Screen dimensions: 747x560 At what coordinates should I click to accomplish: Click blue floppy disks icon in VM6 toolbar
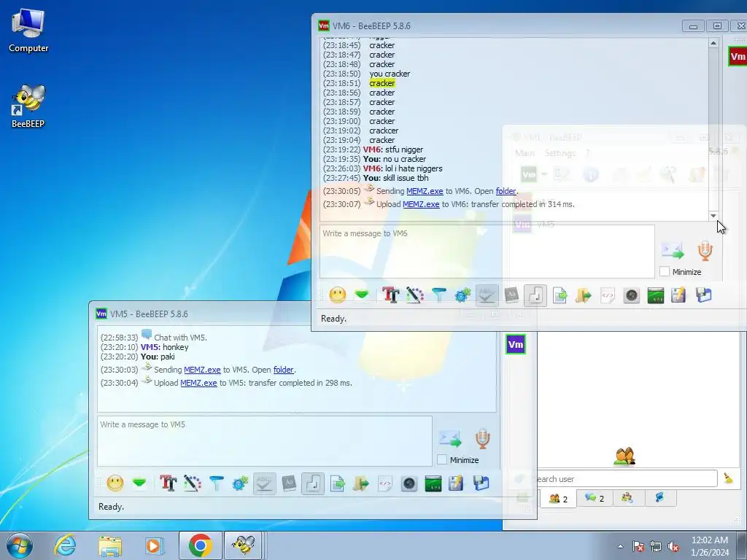coord(704,295)
